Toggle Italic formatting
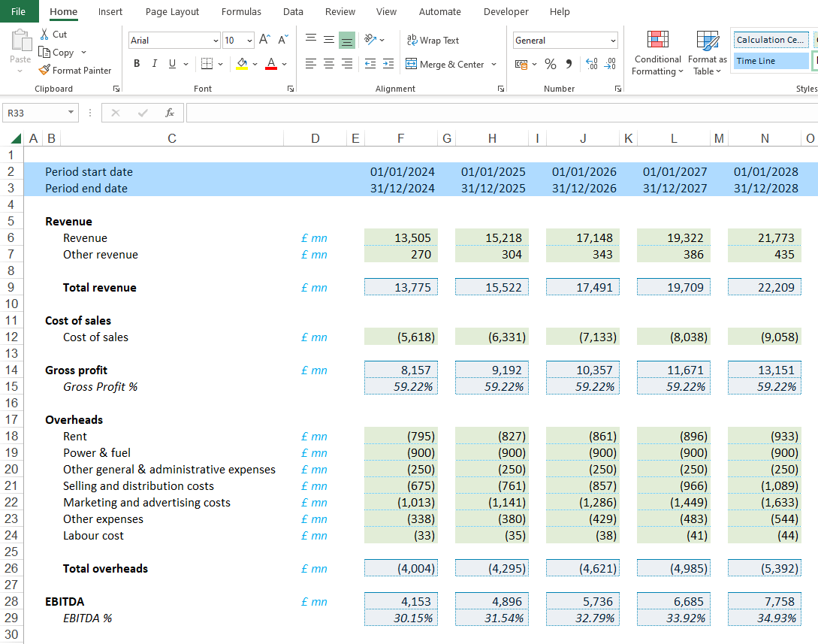This screenshot has width=818, height=644. [155, 64]
